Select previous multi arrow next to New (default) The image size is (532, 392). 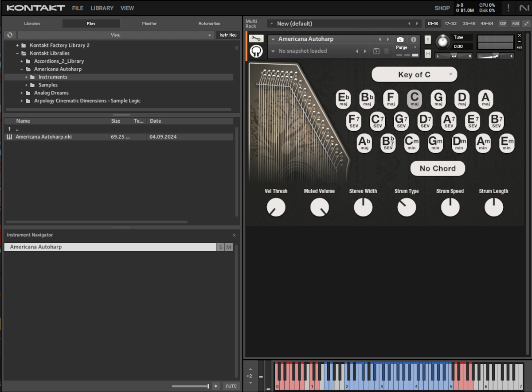pyautogui.click(x=409, y=23)
